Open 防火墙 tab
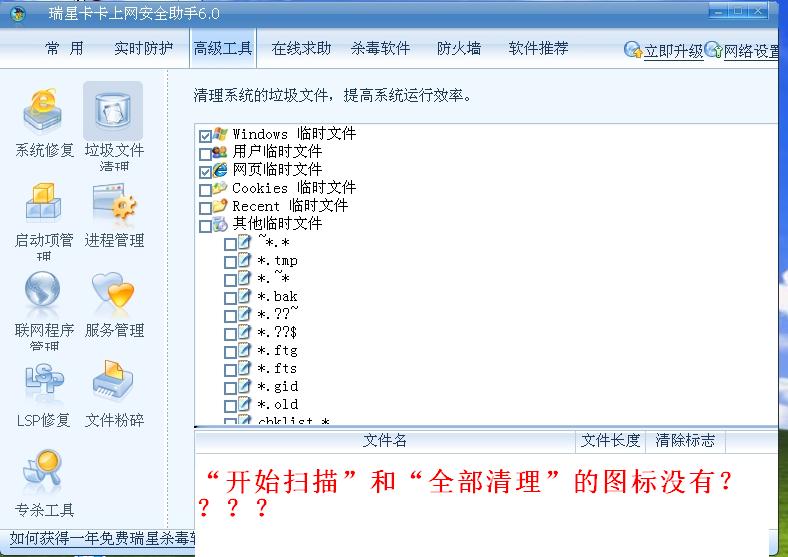 (x=459, y=48)
